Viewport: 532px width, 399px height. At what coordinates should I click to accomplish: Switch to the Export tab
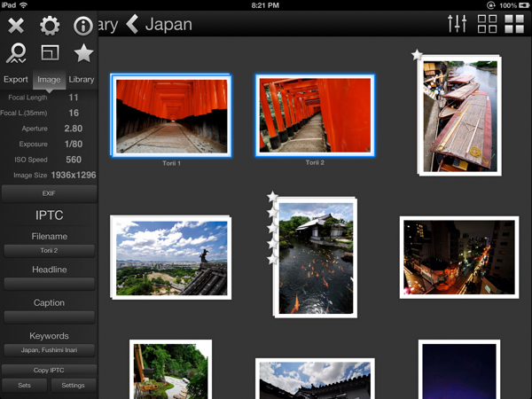click(16, 80)
